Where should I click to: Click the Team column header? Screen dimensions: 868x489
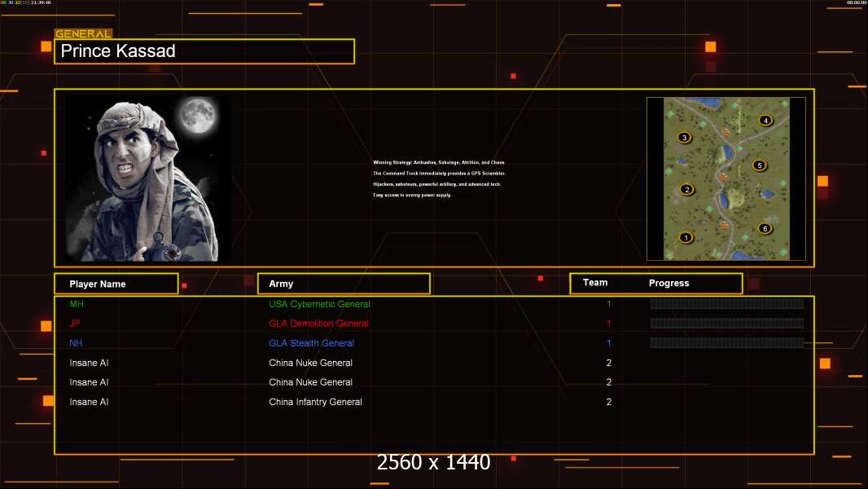coord(595,283)
